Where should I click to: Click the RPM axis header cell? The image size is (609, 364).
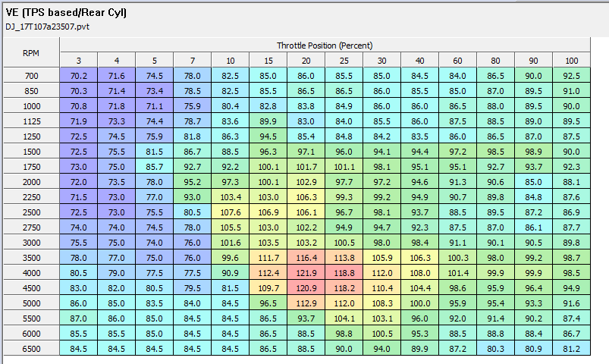click(31, 52)
